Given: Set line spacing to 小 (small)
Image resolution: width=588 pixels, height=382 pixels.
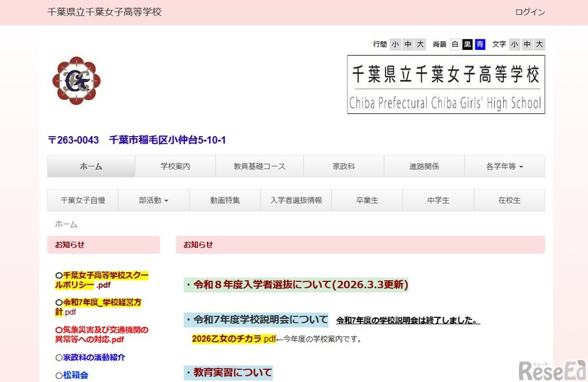Looking at the screenshot, I should 396,44.
